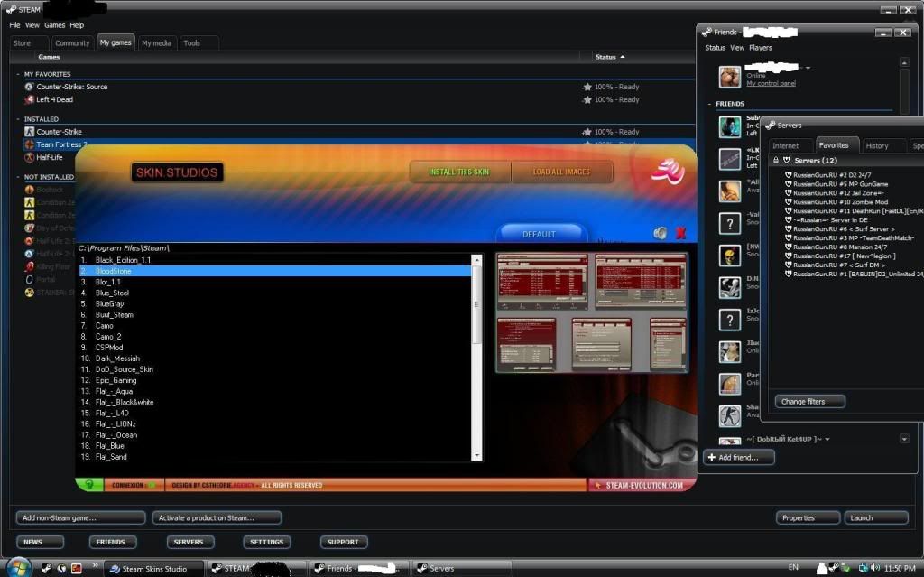Open the status dropdown arrow beside your username
Screen dimensions: 924x577
[x=808, y=68]
